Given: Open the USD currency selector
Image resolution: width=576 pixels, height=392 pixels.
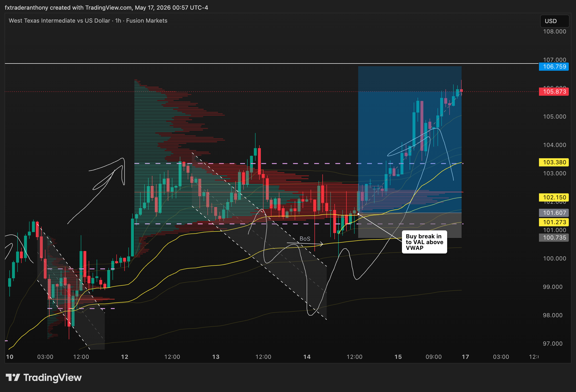Looking at the screenshot, I should point(554,21).
